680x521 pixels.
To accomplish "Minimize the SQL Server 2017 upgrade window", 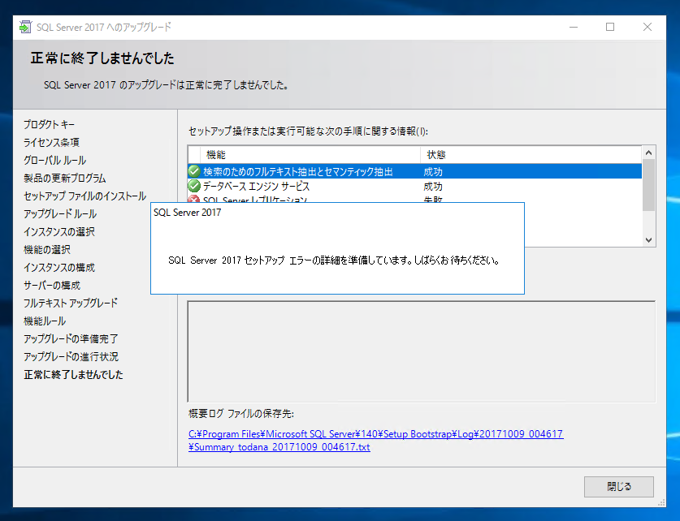I will [x=573, y=27].
